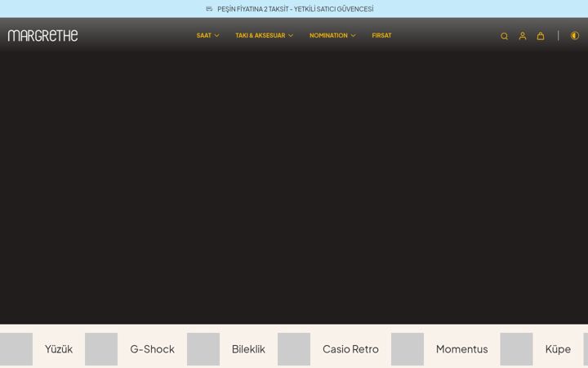Open the search icon in header
This screenshot has width=588, height=368.
[504, 36]
